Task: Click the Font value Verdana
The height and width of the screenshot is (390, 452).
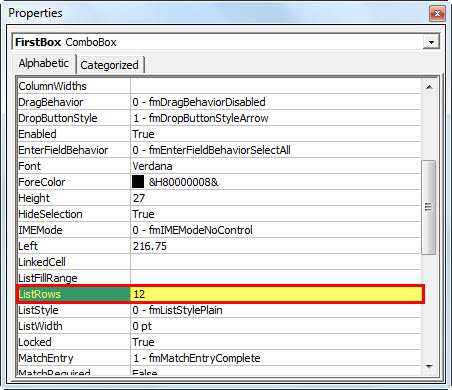Action: 152,166
